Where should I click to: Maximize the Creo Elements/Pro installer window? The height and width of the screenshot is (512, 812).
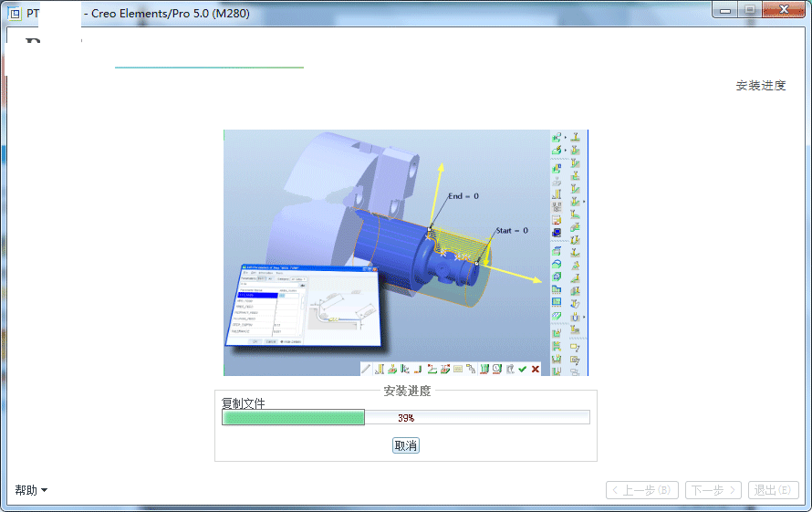click(x=749, y=10)
